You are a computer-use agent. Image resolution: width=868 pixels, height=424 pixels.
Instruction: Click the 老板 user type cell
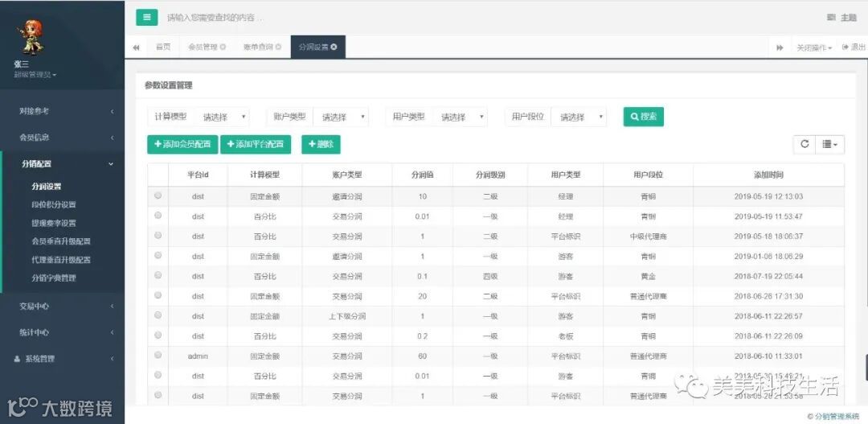(x=566, y=336)
